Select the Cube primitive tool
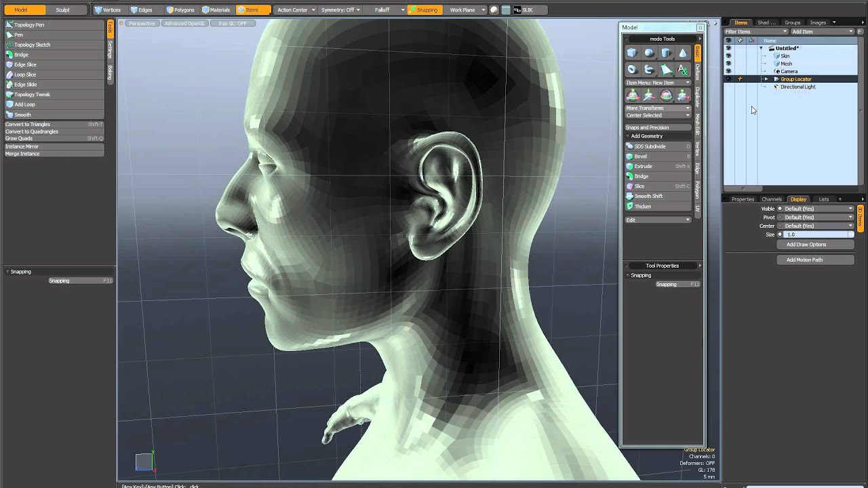 (632, 53)
